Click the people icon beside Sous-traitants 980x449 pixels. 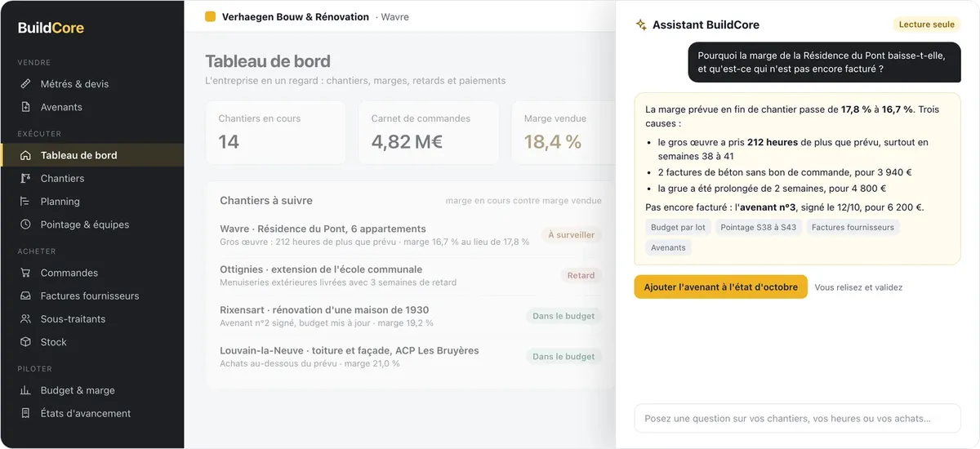25,319
